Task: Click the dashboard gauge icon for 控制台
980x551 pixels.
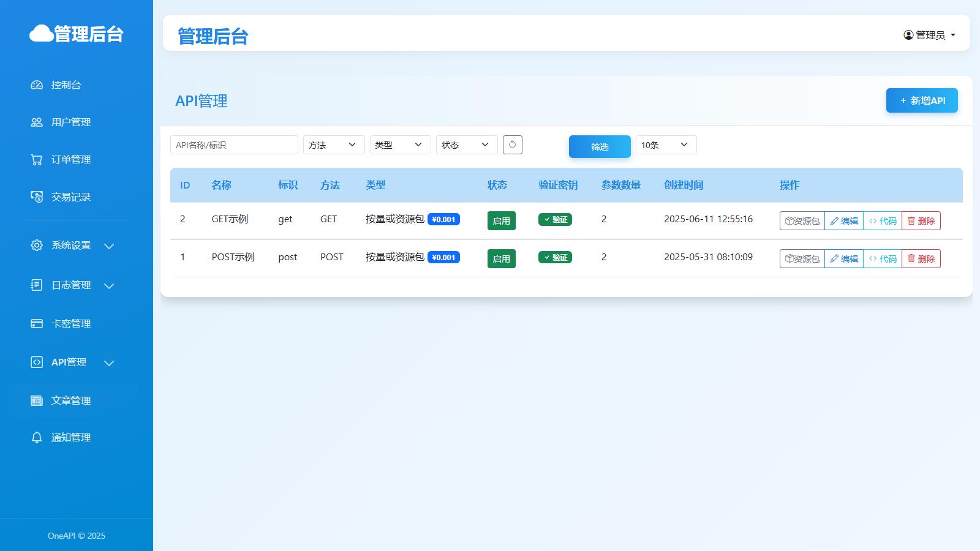Action: coord(37,85)
